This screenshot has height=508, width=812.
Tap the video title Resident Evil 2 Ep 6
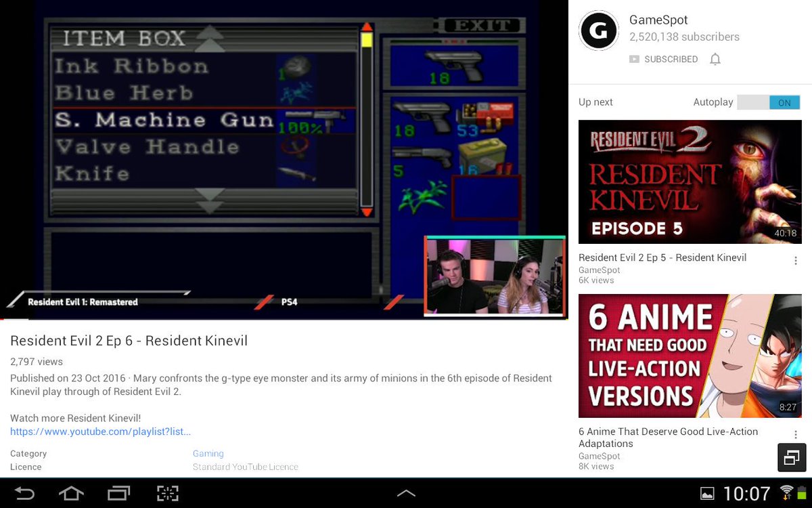[x=129, y=341]
